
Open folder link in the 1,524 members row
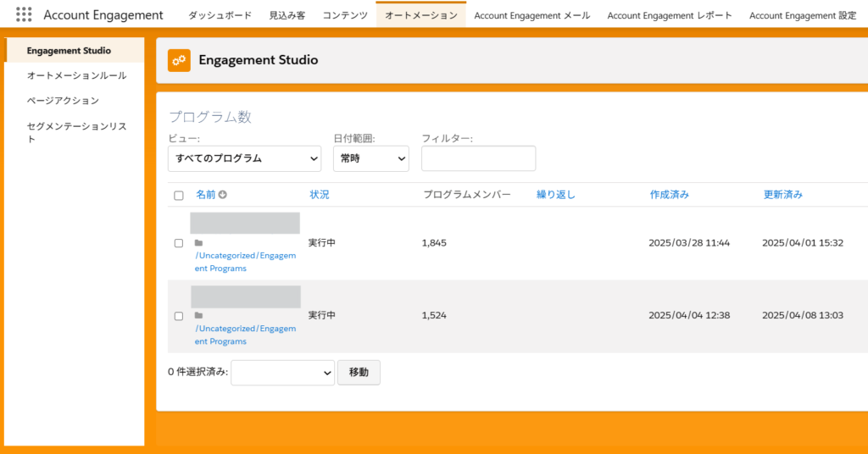(x=245, y=335)
